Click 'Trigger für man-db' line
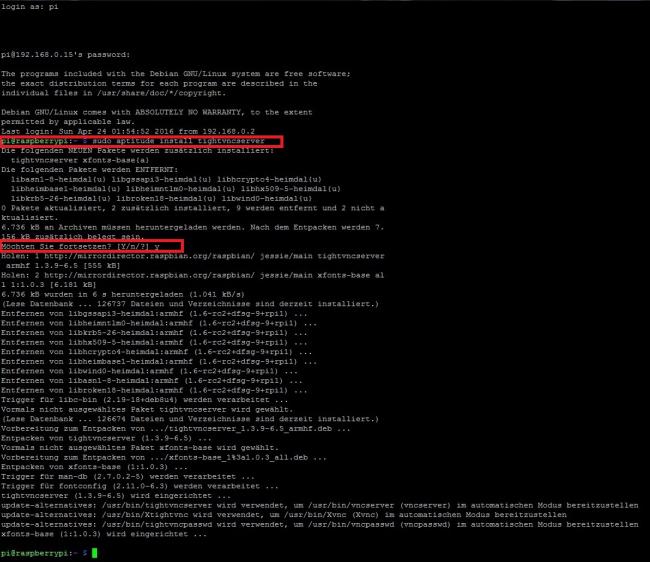Viewport: 650px width, 562px height. pyautogui.click(x=128, y=477)
